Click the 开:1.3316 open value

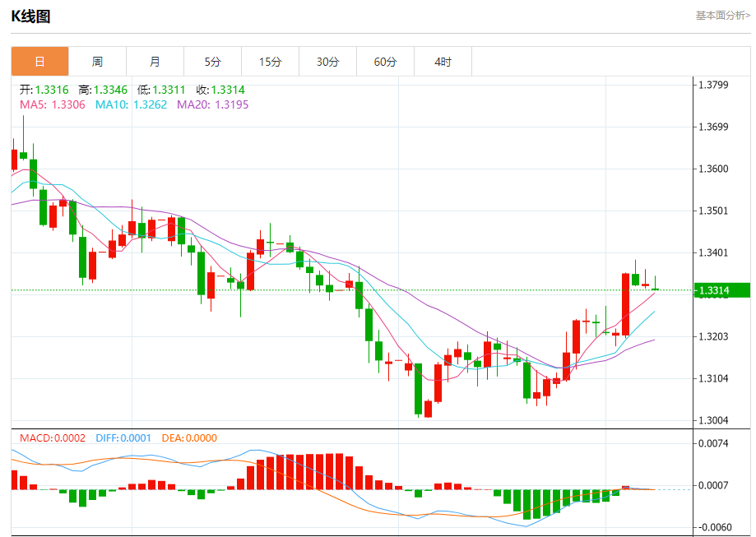pos(44,90)
